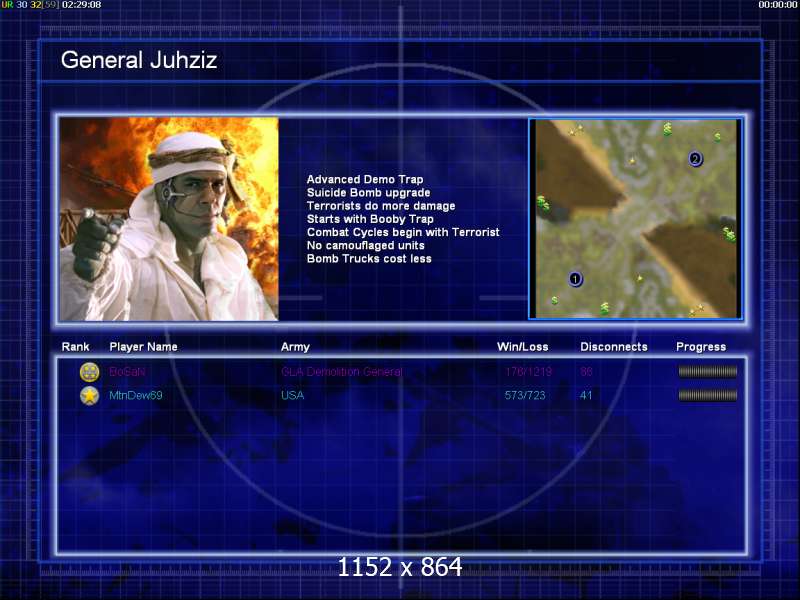Click the 'Terrorists do more damage' line

pyautogui.click(x=381, y=206)
